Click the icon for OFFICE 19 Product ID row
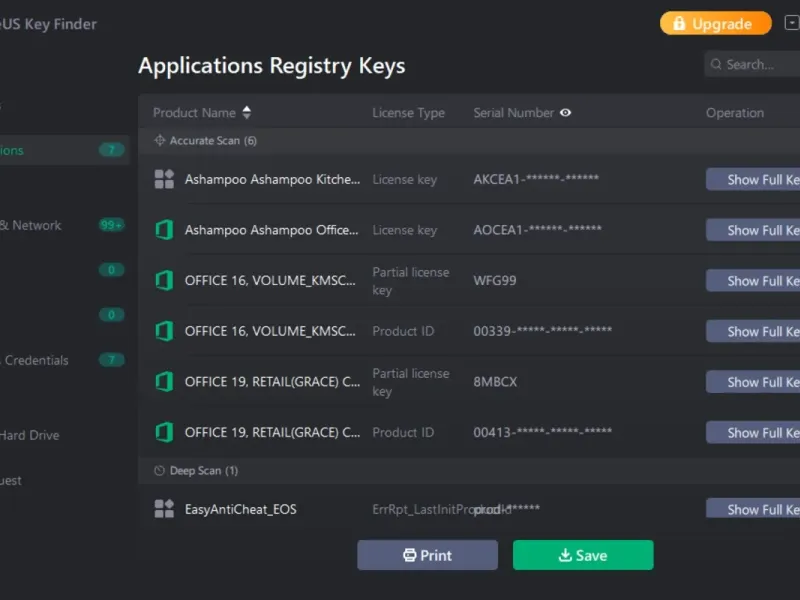This screenshot has width=800, height=600. click(x=164, y=432)
